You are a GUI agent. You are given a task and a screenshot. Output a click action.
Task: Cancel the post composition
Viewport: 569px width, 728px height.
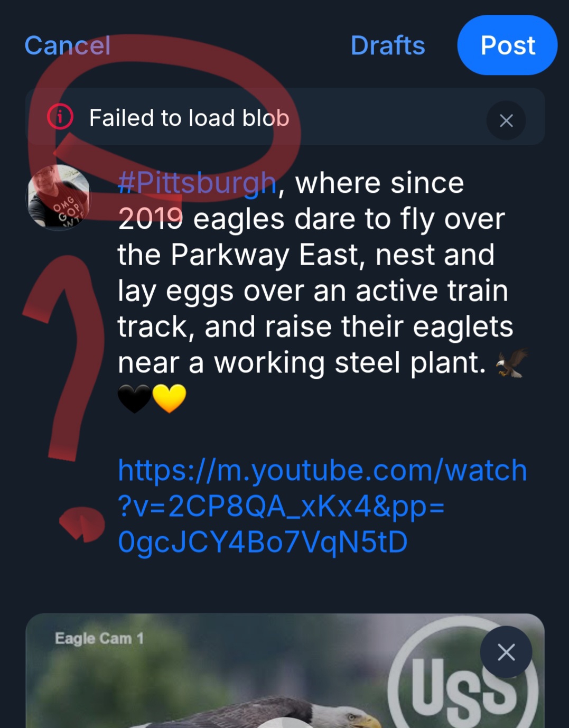coord(68,45)
